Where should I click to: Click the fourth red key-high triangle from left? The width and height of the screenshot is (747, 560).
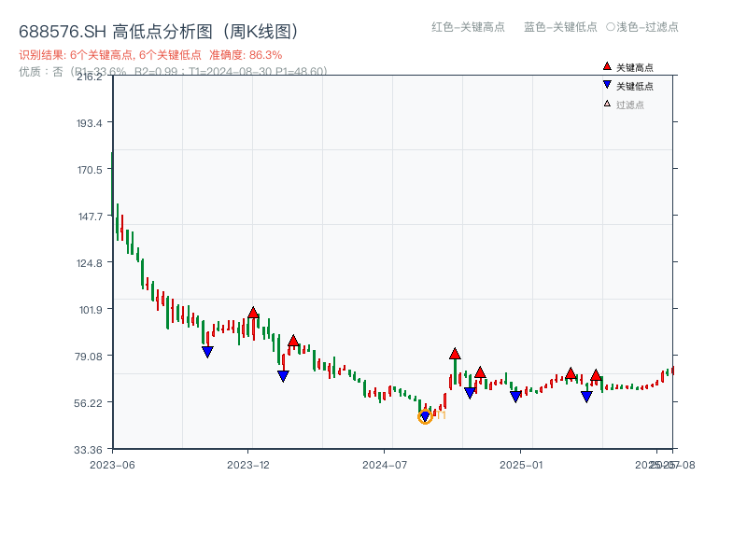tap(480, 372)
